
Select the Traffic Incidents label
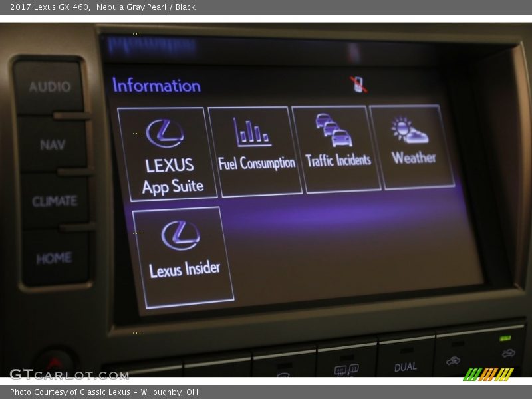(338, 160)
